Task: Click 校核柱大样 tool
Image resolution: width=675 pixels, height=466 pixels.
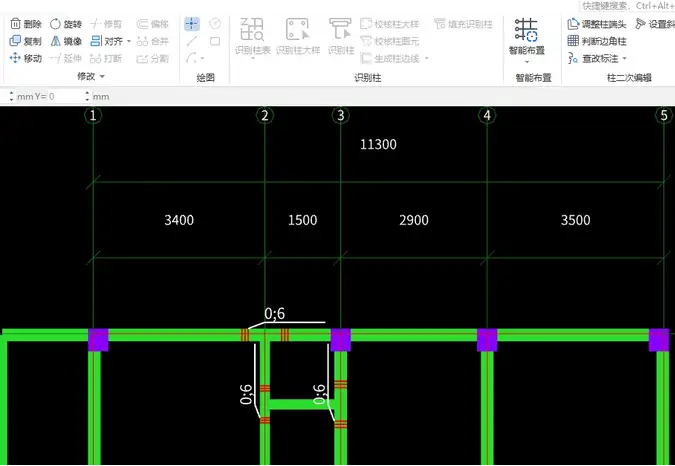Action: pos(390,24)
